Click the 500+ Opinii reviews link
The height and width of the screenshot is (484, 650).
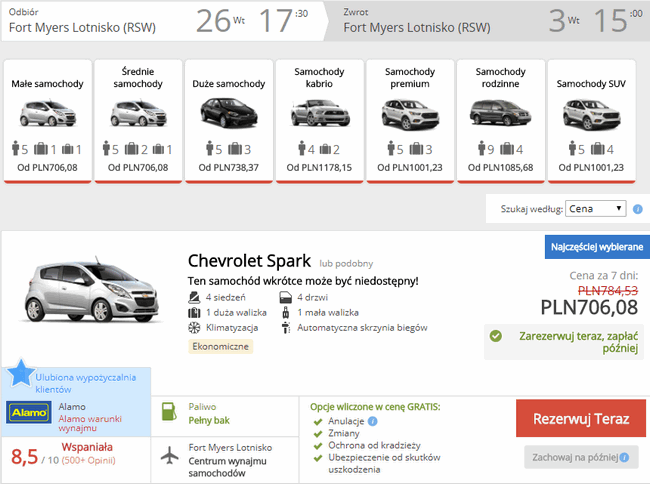tap(88, 460)
